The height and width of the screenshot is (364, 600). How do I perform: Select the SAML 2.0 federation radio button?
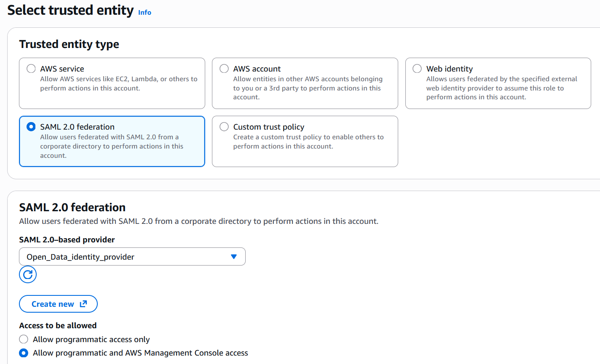point(31,127)
